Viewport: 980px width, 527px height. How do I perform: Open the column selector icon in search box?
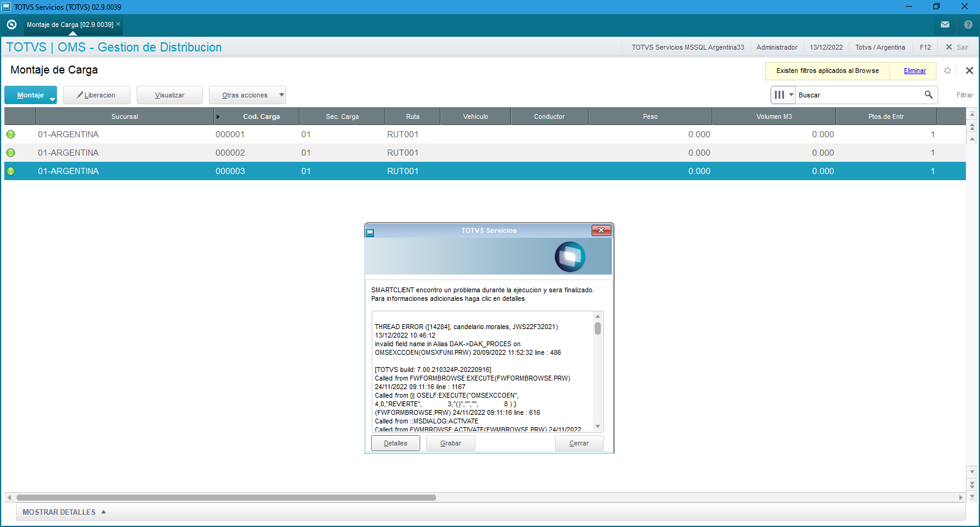pos(783,95)
